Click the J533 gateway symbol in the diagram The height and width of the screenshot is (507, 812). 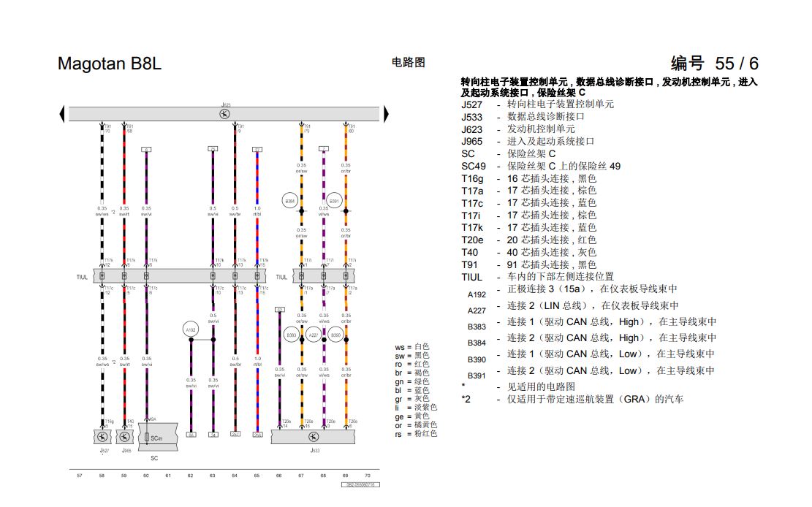[314, 437]
